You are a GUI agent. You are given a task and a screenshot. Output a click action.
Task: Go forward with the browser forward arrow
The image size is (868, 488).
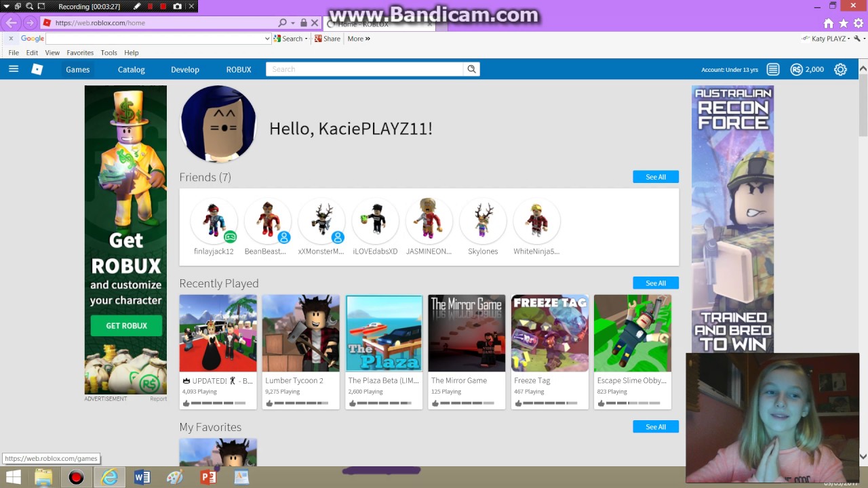click(x=29, y=22)
